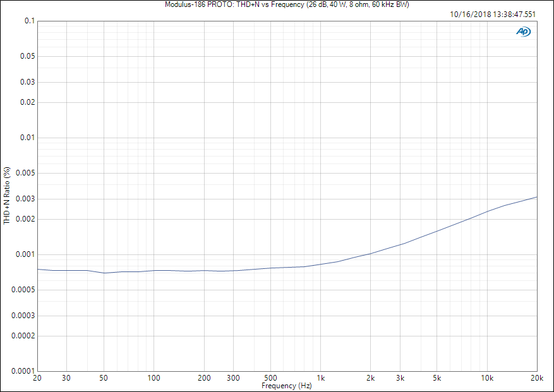The width and height of the screenshot is (554, 392).
Task: Click the '30' frequency axis tick label
Action: [x=66, y=378]
